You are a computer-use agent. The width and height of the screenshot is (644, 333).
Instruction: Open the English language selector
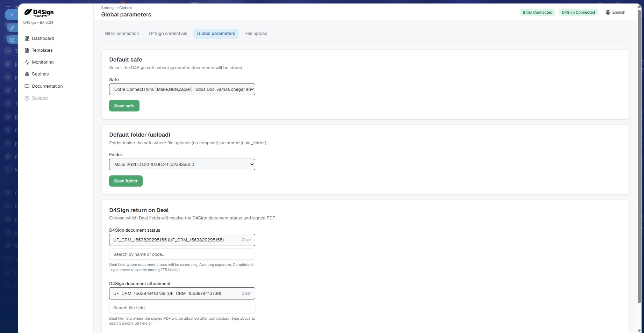pos(615,12)
